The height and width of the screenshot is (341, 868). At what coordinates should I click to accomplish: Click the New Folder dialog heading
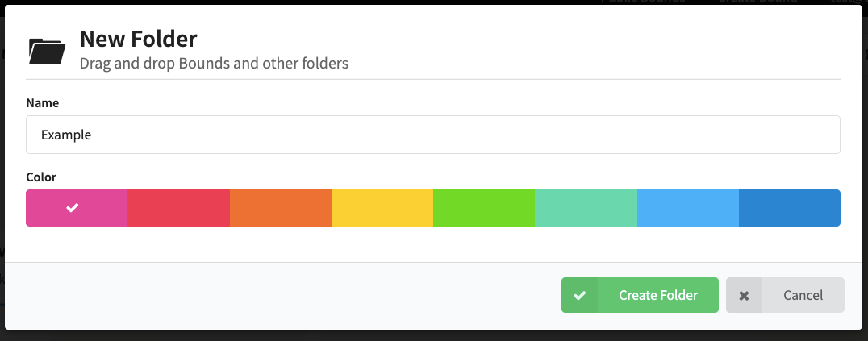[x=139, y=39]
